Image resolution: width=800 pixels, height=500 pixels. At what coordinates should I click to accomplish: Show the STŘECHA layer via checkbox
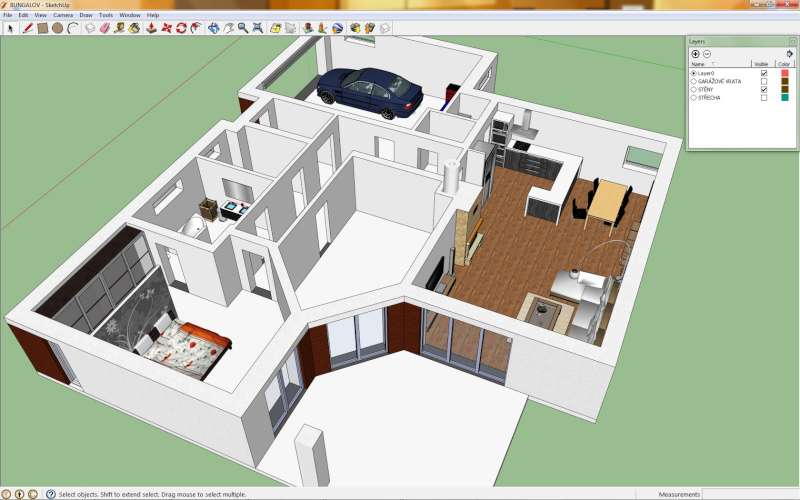coord(764,98)
